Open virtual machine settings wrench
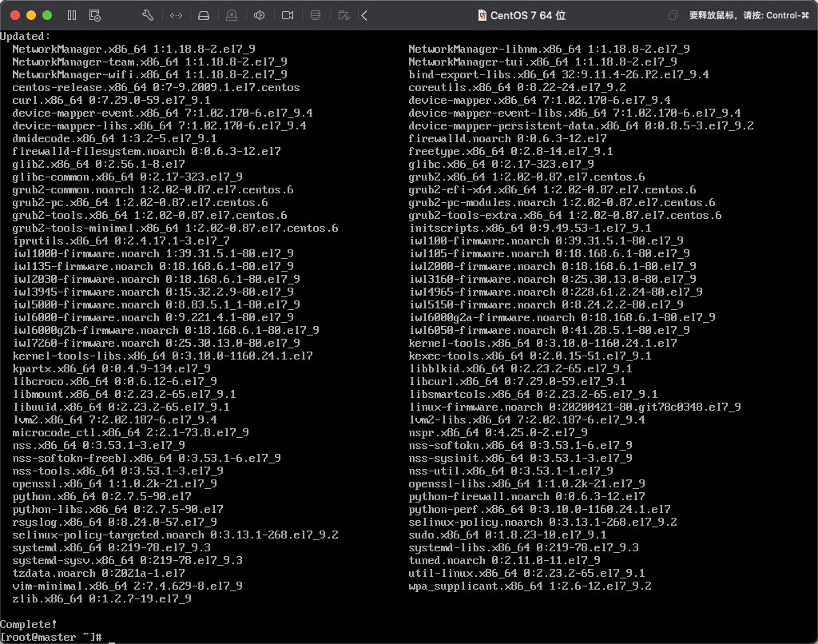The image size is (818, 644). [x=147, y=15]
